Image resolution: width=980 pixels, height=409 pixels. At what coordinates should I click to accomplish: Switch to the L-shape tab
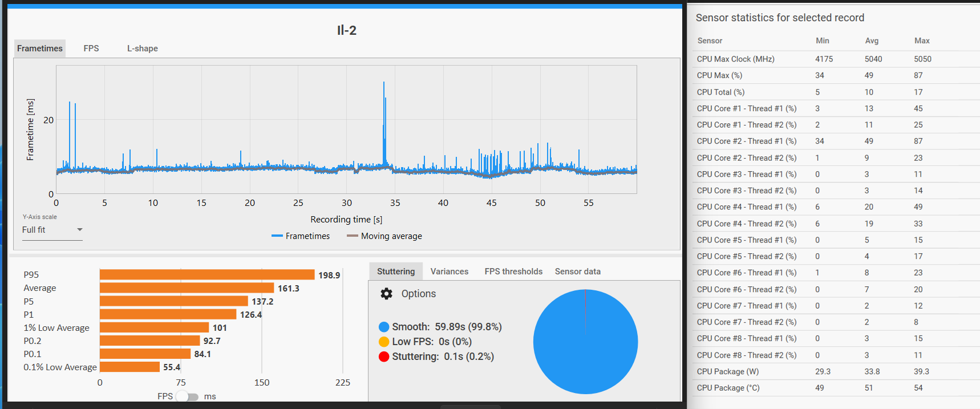(143, 48)
